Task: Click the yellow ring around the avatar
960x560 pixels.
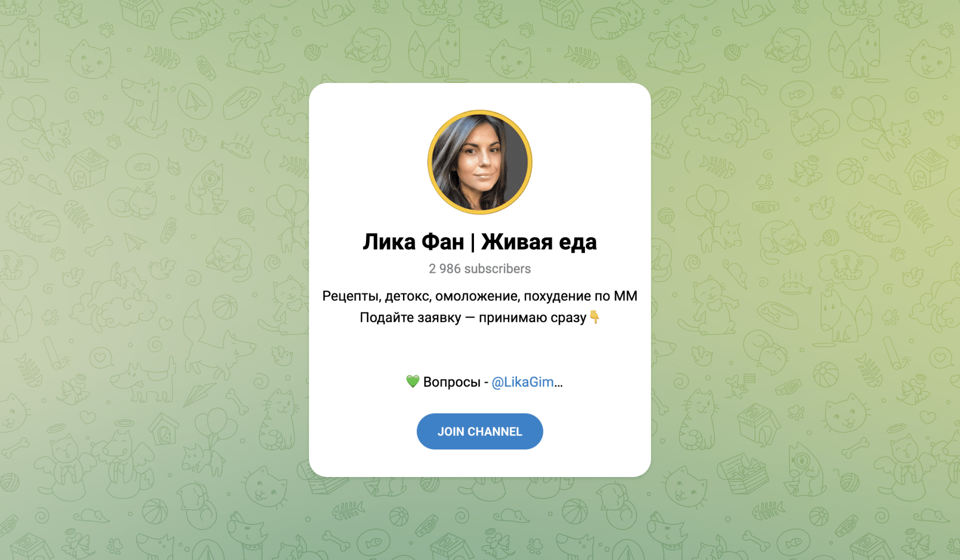Action: click(x=479, y=111)
